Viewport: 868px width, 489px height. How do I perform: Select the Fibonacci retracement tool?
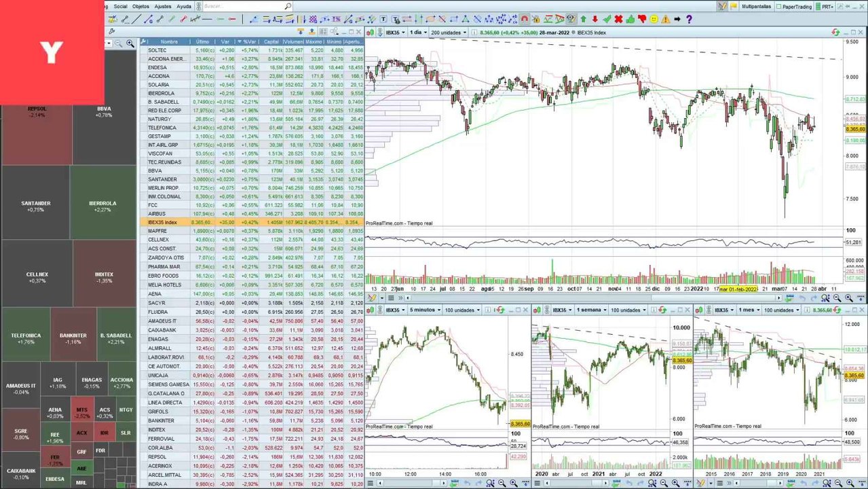coord(266,18)
